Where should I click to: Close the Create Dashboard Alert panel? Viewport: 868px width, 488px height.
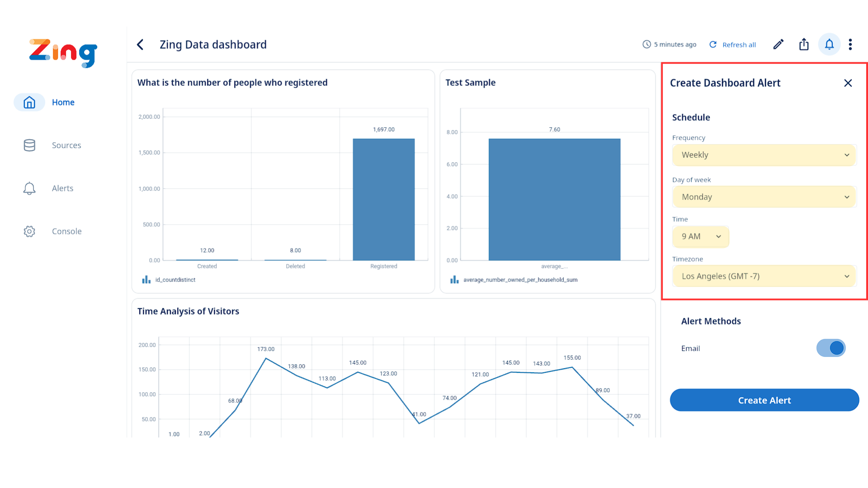[x=848, y=83]
